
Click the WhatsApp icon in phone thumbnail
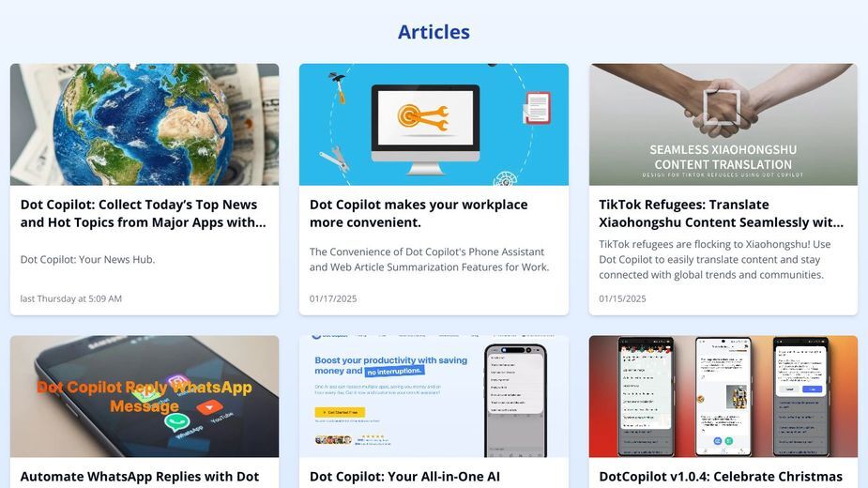coord(176,422)
